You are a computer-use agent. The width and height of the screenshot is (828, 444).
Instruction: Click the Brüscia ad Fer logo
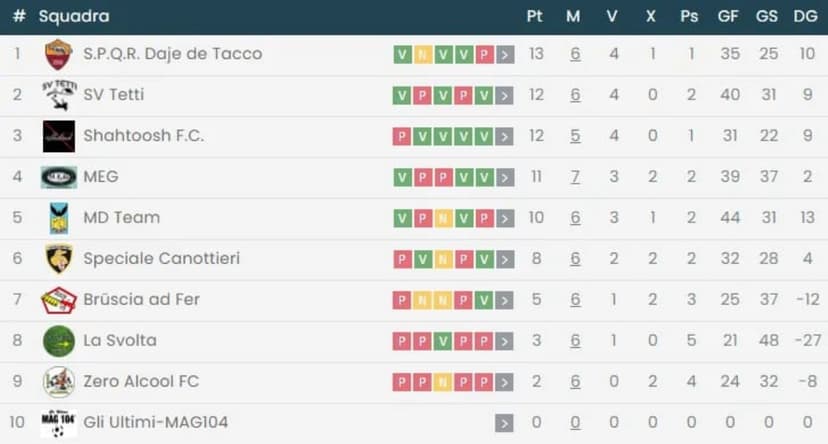pos(59,300)
